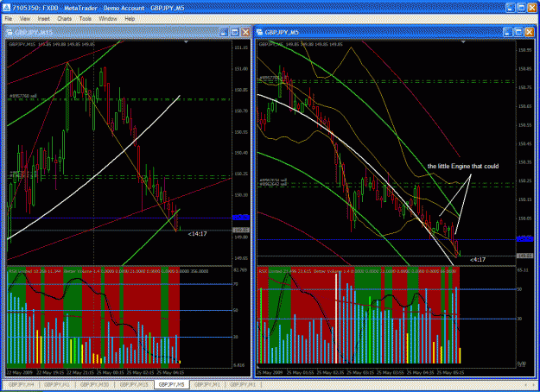
Task: Click chart shift triangle in M15 chart
Action: coord(187,42)
